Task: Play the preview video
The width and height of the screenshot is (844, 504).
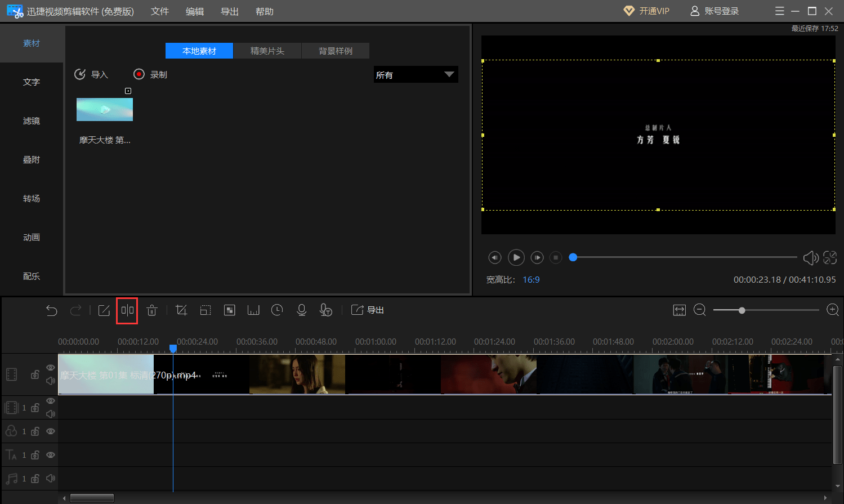Action: (516, 257)
